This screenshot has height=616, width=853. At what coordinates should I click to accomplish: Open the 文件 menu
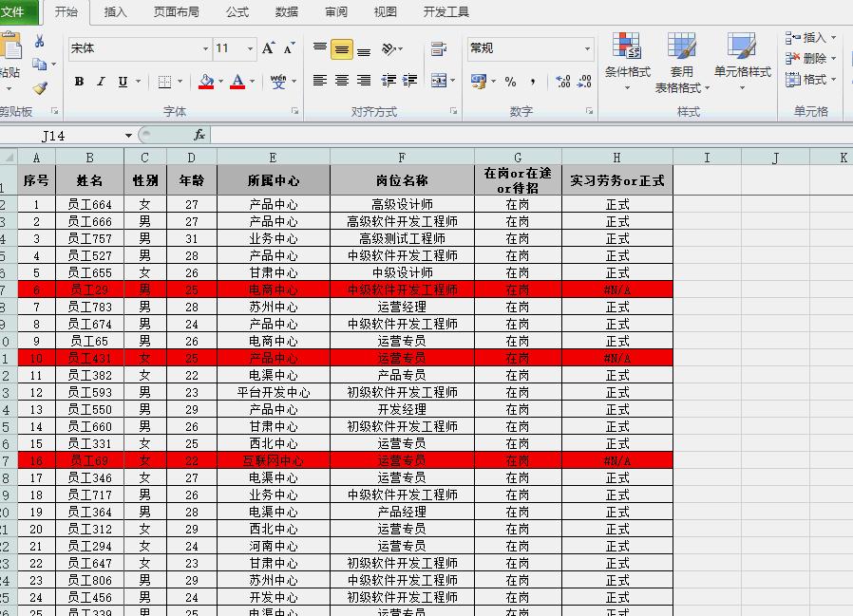point(14,12)
